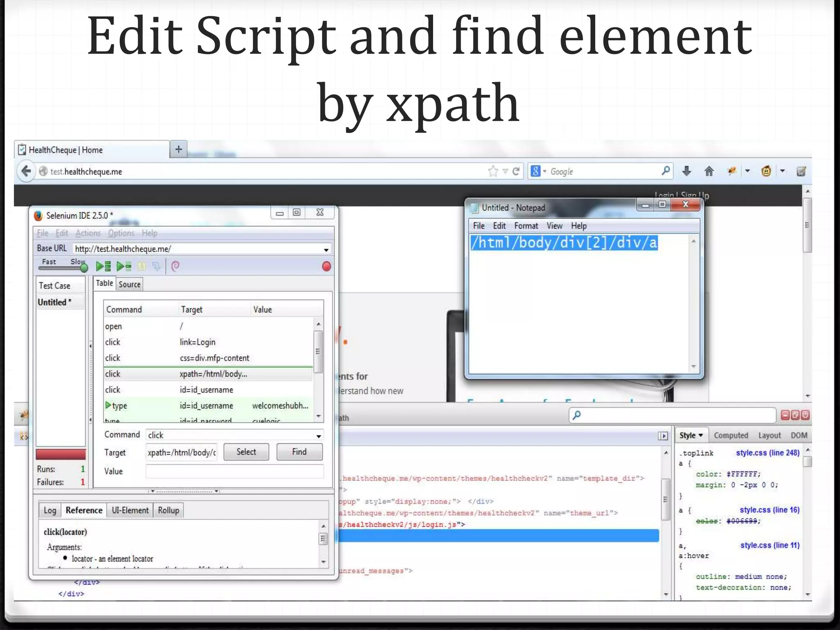Switch to DOM tab in Firebug
The image size is (840, 630).
tap(799, 435)
